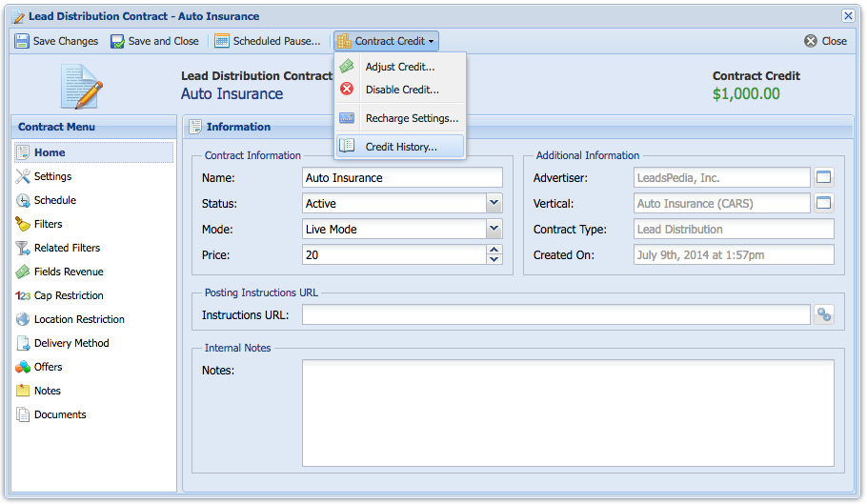Click the Close button label in the toolbar
This screenshot has width=867, height=504.
pos(834,41)
